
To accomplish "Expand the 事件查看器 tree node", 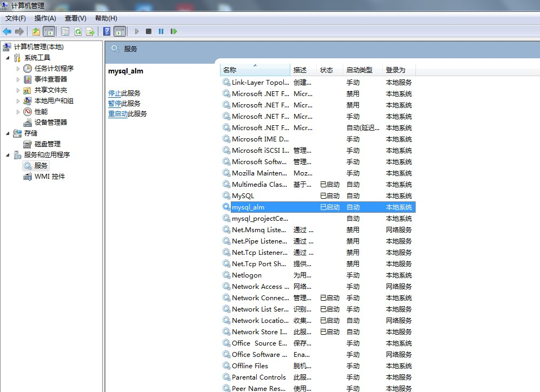I will click(x=18, y=79).
